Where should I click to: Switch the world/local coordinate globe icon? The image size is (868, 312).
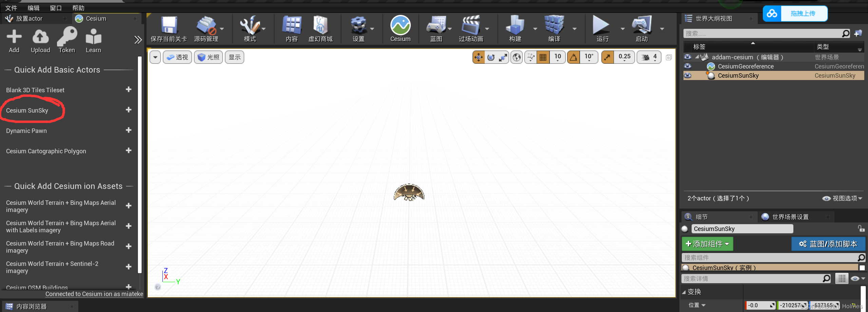(517, 57)
